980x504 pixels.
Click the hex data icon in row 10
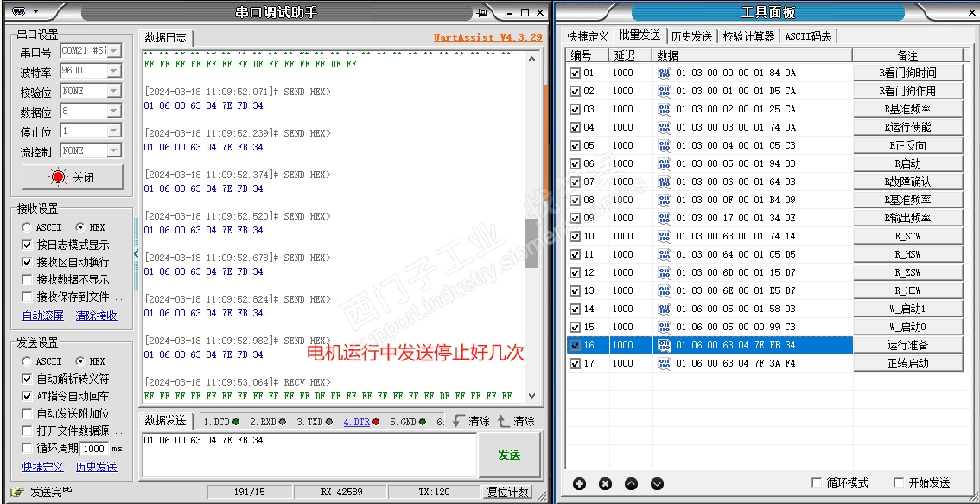click(x=665, y=236)
